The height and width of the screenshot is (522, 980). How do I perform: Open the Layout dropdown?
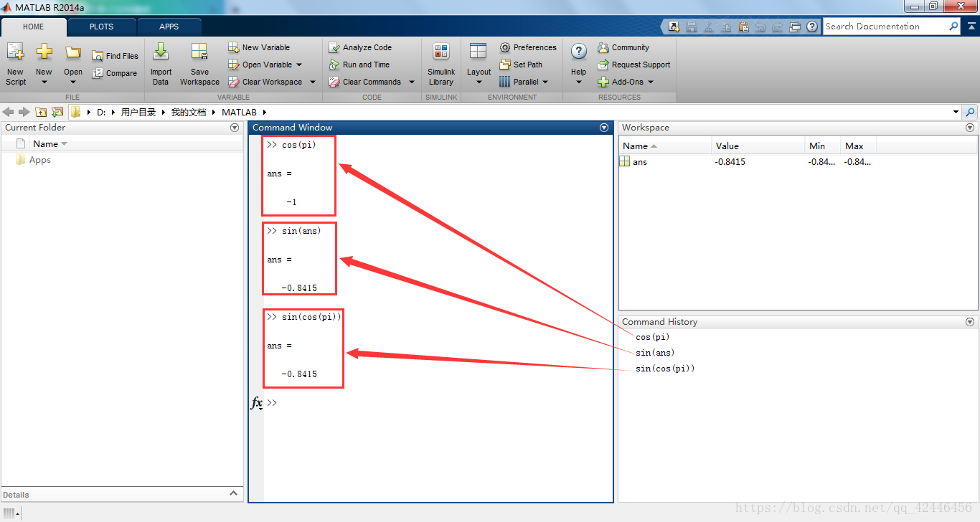click(479, 63)
